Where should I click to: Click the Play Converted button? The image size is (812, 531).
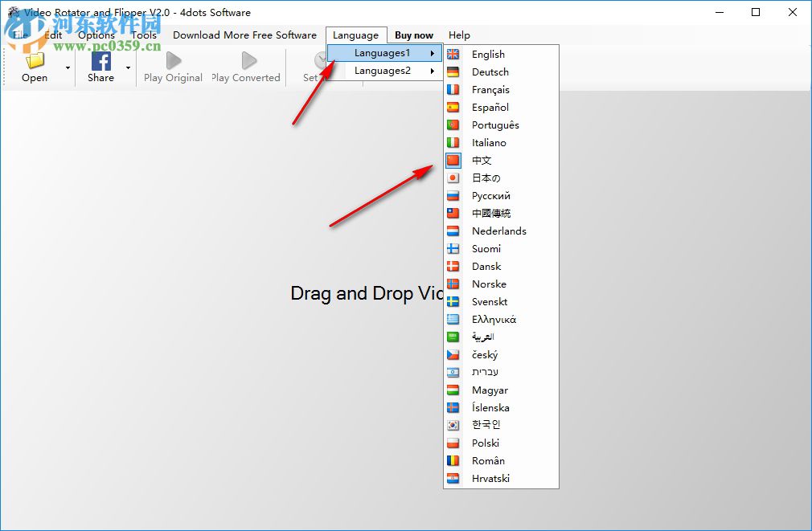coord(245,67)
